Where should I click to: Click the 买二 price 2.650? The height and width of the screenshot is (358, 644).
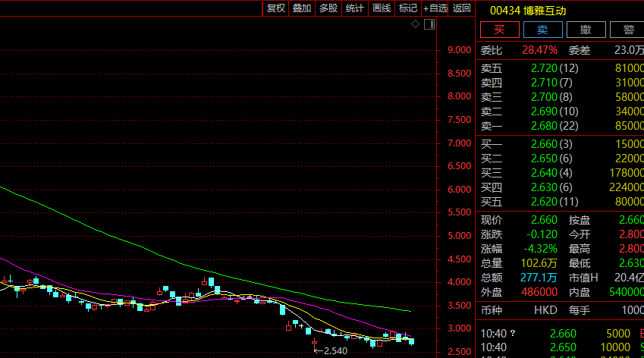point(544,159)
